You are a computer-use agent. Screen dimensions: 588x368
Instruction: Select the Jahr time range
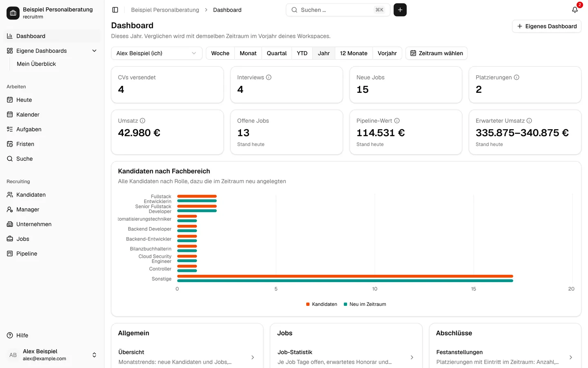click(324, 53)
